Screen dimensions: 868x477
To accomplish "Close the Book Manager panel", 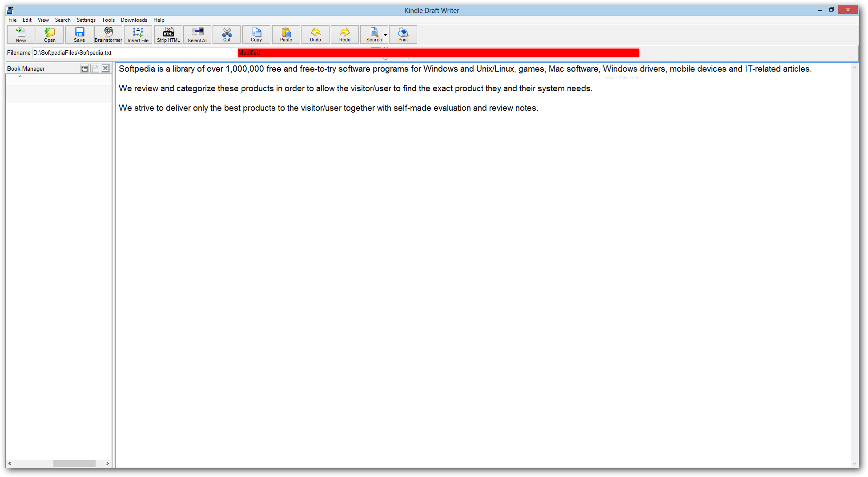I will (105, 68).
